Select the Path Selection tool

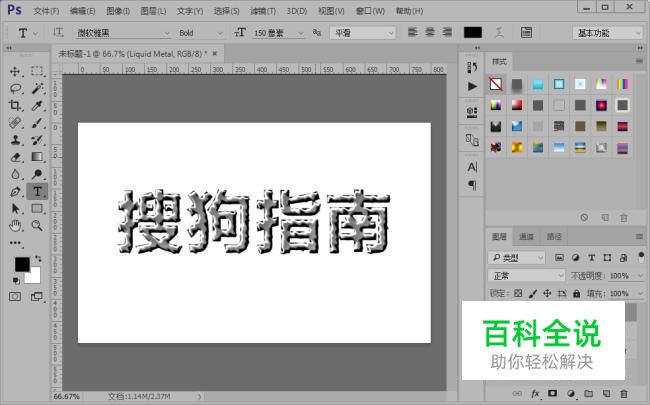[x=15, y=209]
